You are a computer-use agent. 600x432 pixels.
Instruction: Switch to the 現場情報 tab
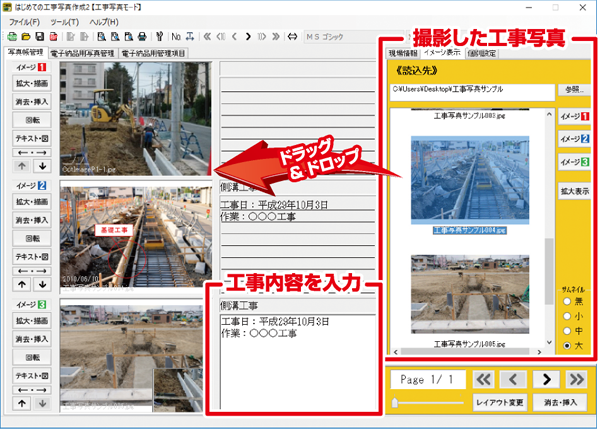(x=404, y=53)
